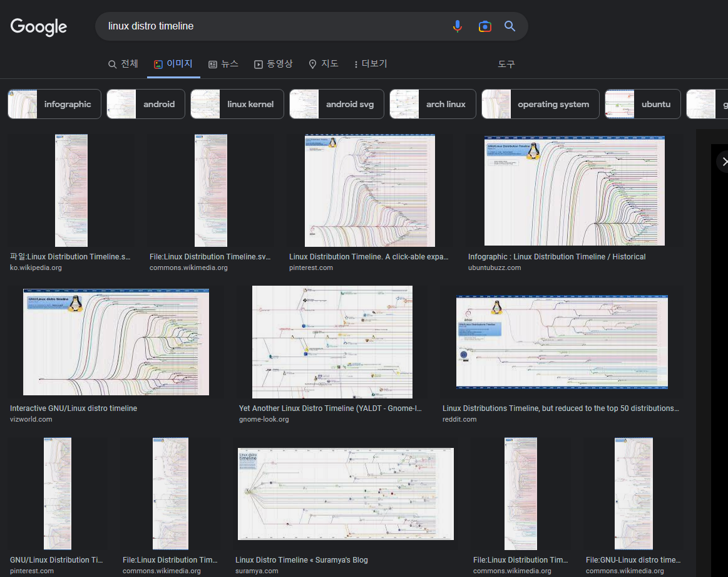Image resolution: width=728 pixels, height=577 pixels.
Task: Filter results by linux kernel chip
Action: (237, 104)
